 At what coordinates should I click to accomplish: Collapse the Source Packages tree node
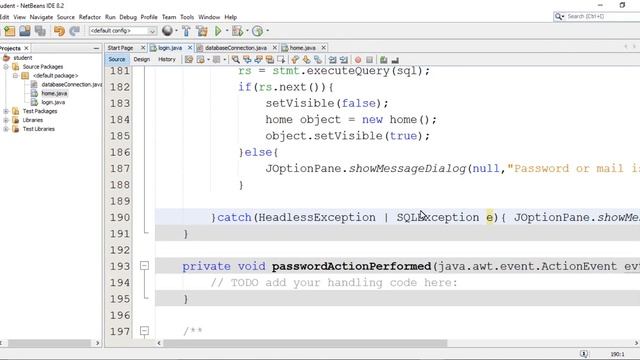pos(6,67)
